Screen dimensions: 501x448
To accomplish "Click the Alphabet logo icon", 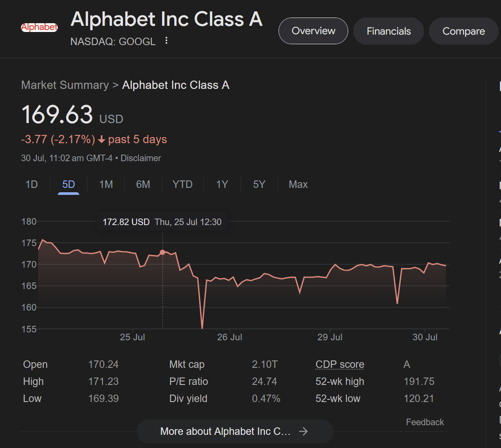I will 39,28.
